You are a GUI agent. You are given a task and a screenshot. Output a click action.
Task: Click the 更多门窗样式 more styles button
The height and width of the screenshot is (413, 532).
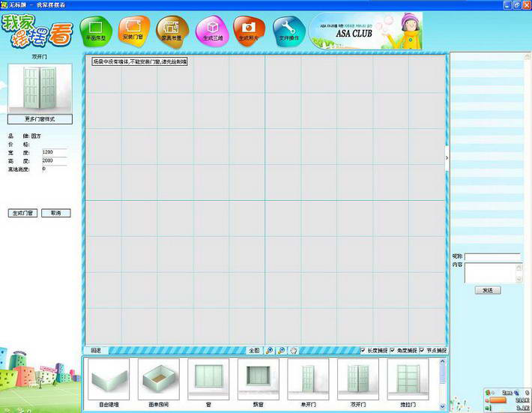40,119
